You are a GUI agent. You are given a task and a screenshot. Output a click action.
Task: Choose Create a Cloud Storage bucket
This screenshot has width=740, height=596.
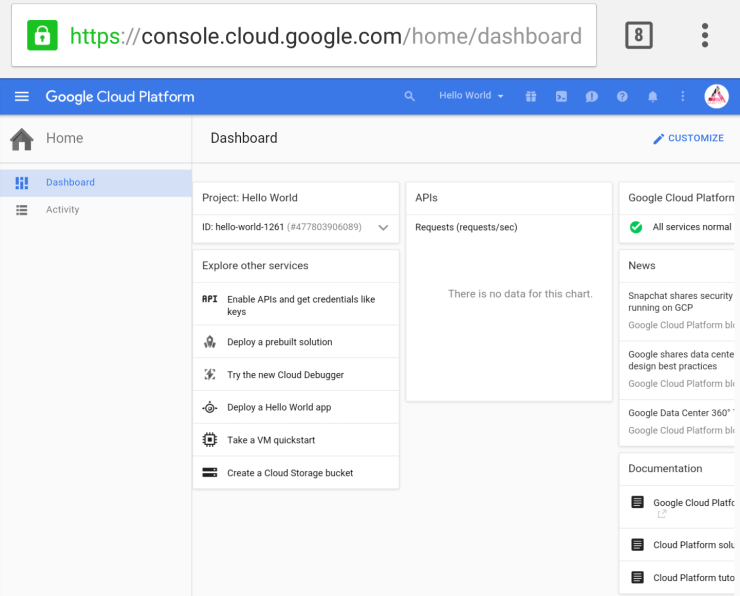[x=290, y=473]
